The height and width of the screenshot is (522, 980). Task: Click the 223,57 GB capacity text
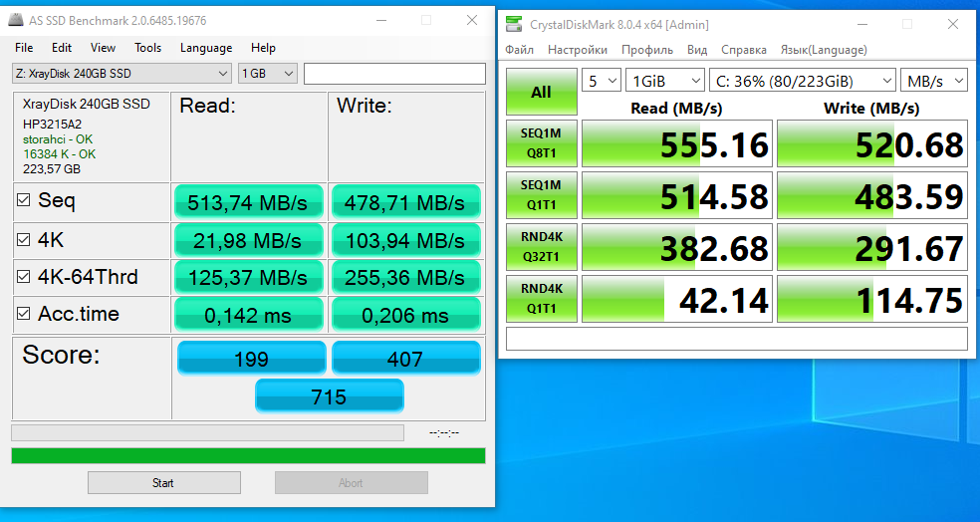pyautogui.click(x=51, y=168)
